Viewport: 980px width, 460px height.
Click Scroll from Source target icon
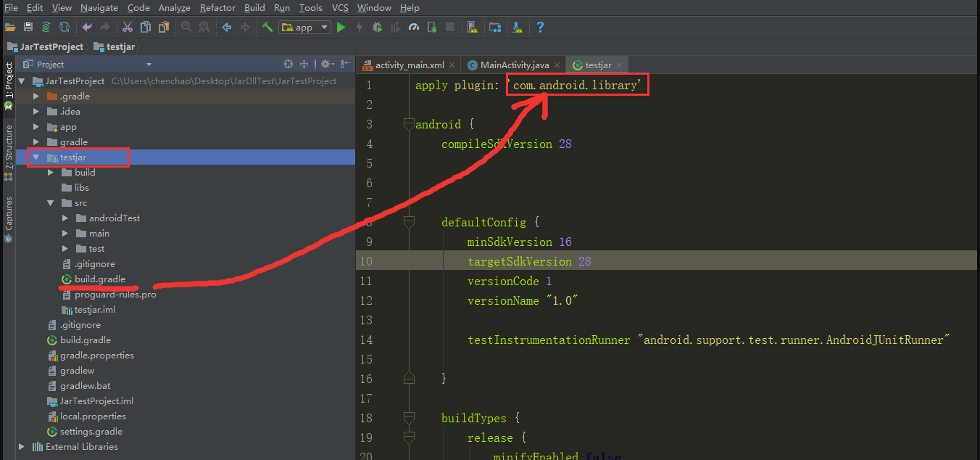(288, 64)
